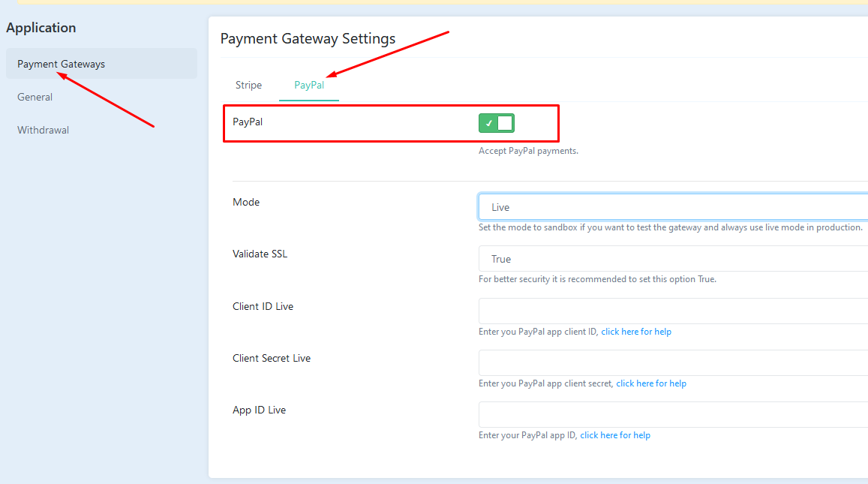Viewport: 868px width, 484px height.
Task: Open help link for PayPal app ID
Action: [615, 435]
